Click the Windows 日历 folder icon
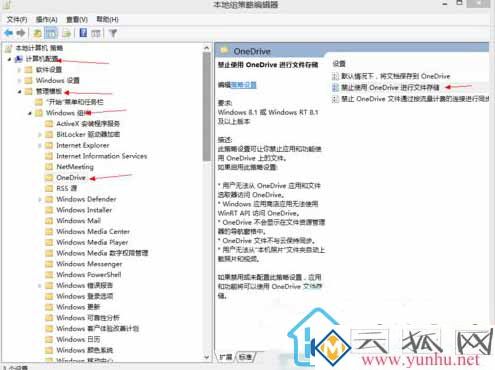 49,339
